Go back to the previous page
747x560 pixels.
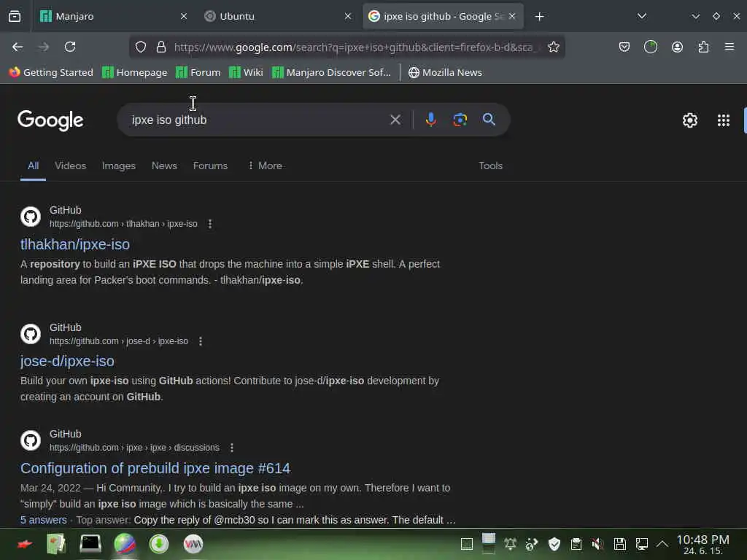[18, 47]
